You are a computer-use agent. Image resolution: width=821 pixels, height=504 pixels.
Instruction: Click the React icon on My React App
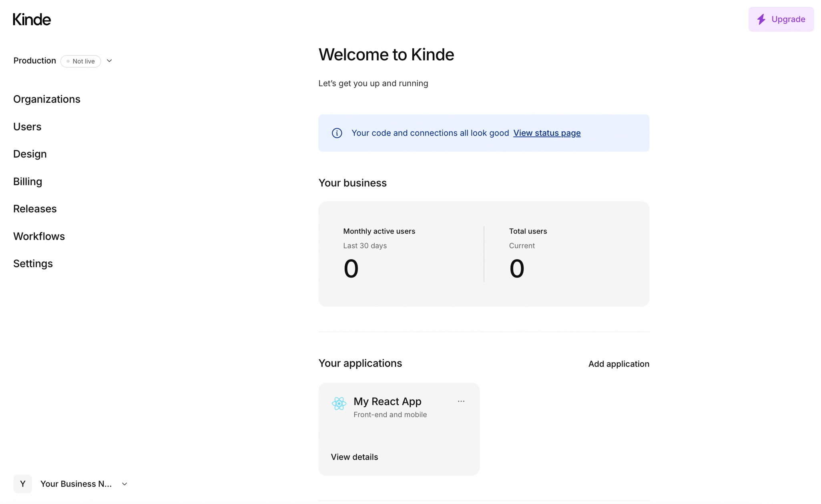[339, 403]
